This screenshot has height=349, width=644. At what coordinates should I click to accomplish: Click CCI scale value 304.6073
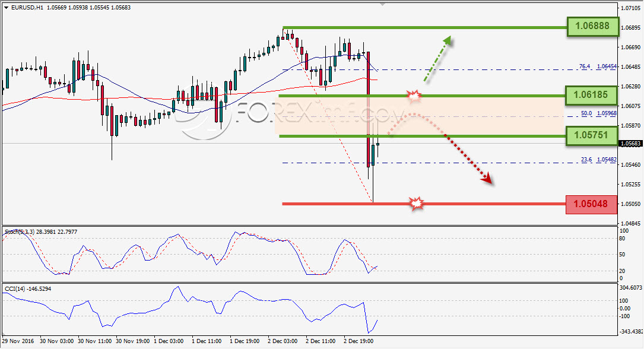click(x=631, y=288)
